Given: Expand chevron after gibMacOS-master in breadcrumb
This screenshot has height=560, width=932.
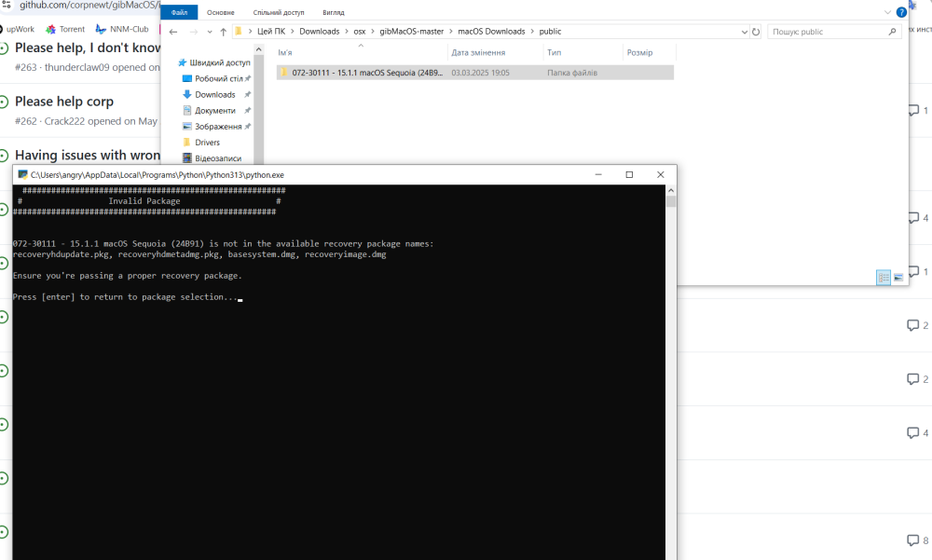Looking at the screenshot, I should pyautogui.click(x=450, y=32).
